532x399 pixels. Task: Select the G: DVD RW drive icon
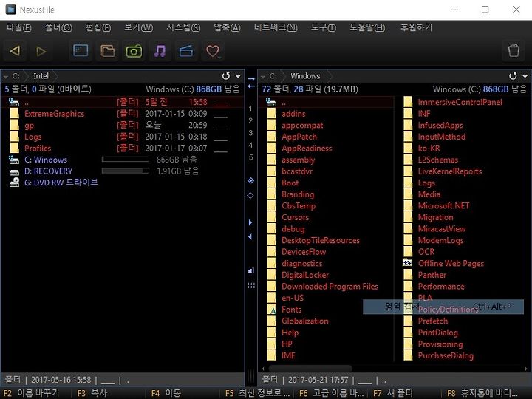14,183
